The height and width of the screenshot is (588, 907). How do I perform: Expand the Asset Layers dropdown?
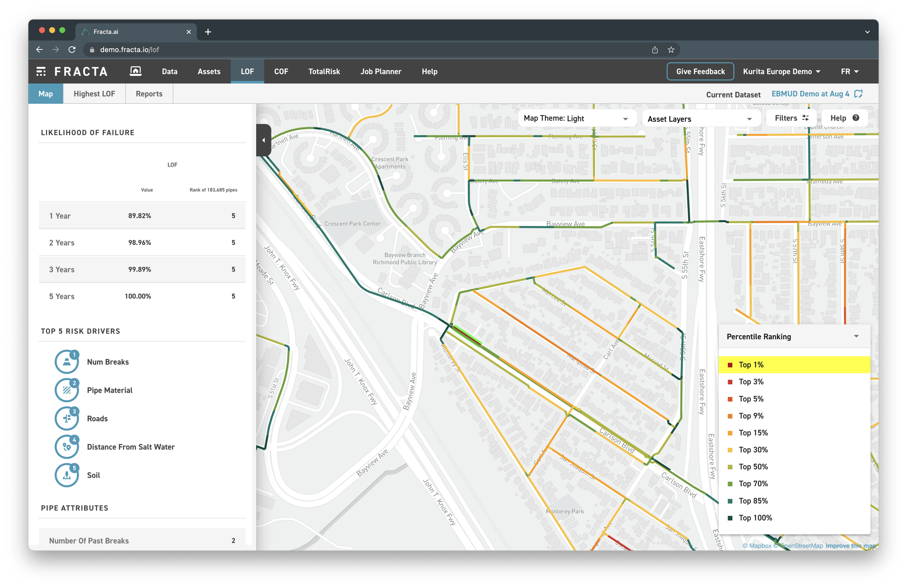[700, 119]
